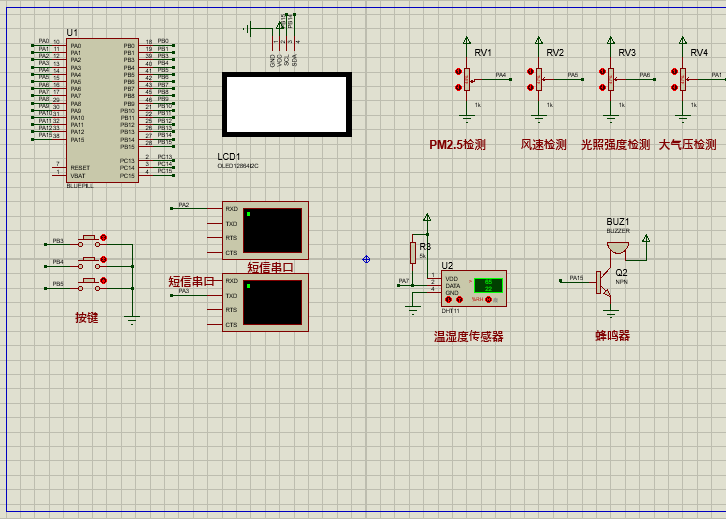Select the ground symbol left of OLED header

click(247, 29)
